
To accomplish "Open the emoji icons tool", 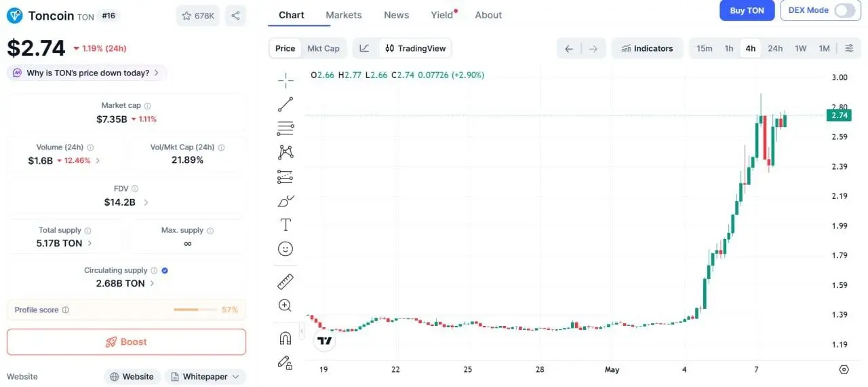I will (x=285, y=249).
